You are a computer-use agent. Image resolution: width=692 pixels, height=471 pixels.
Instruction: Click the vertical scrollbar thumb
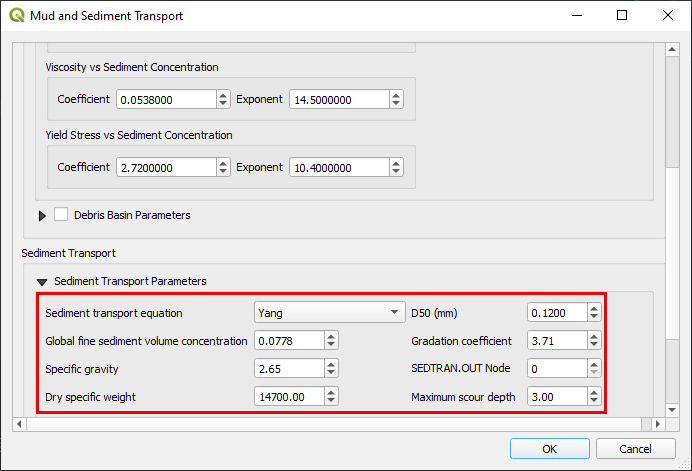pyautogui.click(x=674, y=108)
